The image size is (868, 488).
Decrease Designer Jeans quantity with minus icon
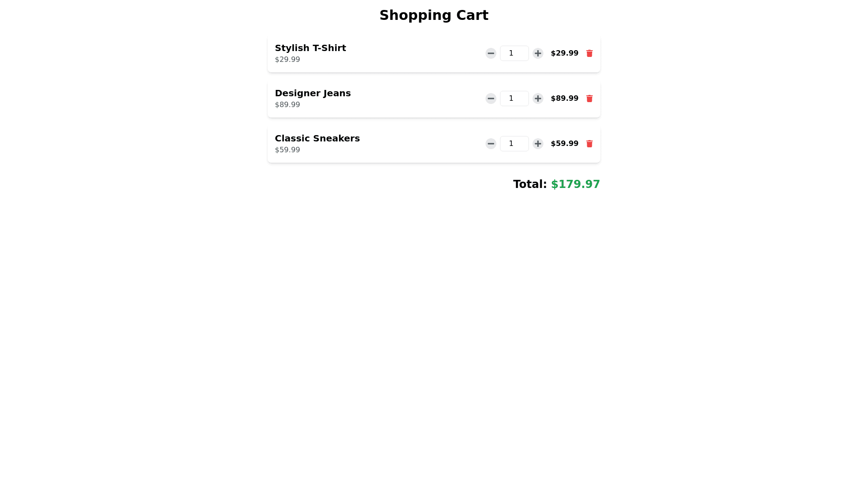[x=491, y=99]
